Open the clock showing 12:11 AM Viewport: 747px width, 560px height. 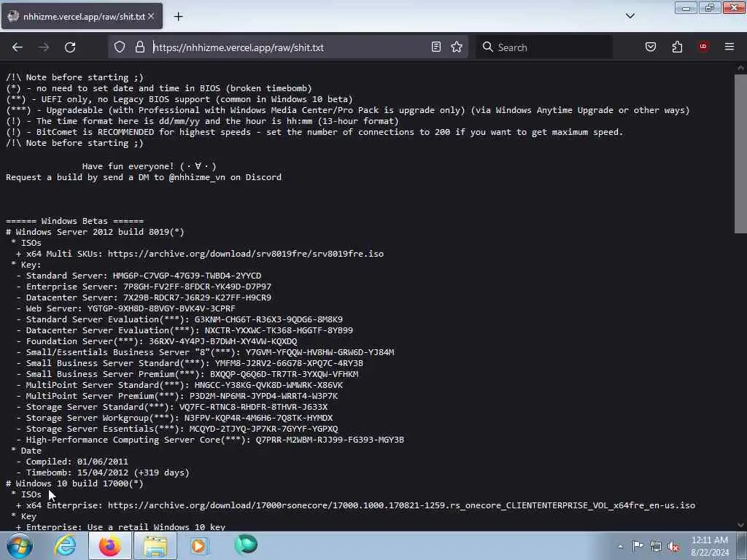pos(710,546)
